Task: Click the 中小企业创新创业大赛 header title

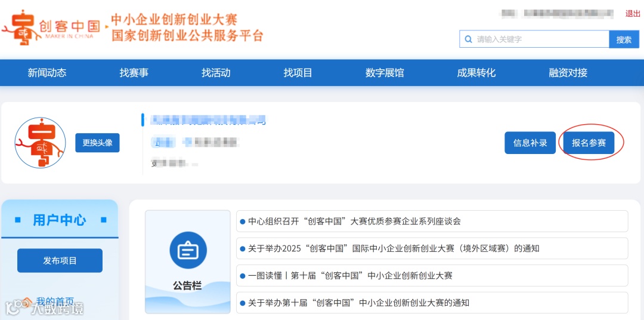Action: [x=174, y=19]
